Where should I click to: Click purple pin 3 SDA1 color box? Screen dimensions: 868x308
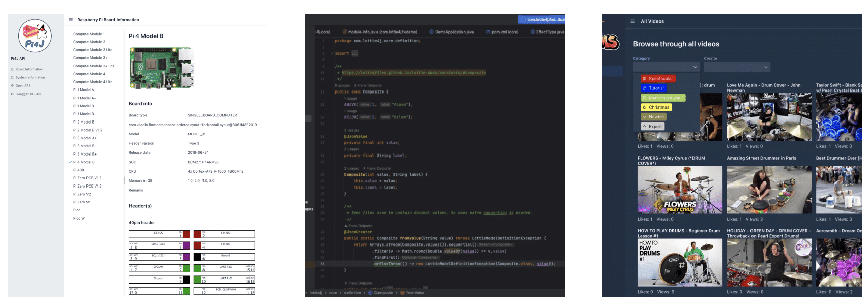[x=186, y=245]
